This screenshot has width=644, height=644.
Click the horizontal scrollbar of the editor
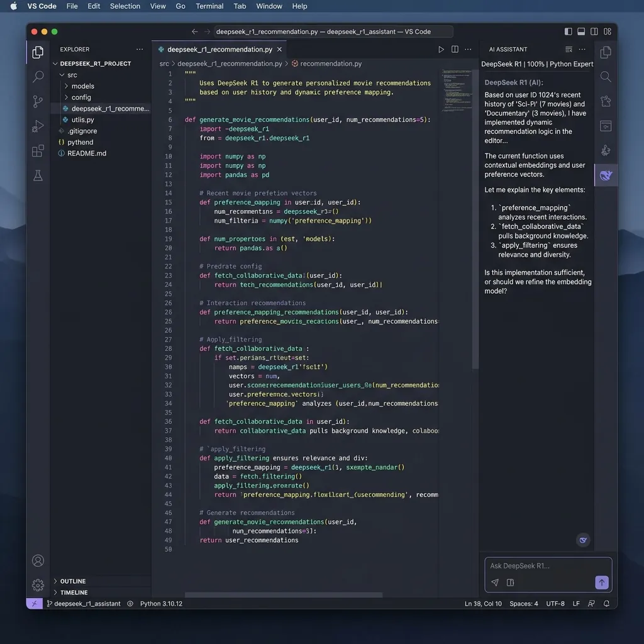(284, 595)
